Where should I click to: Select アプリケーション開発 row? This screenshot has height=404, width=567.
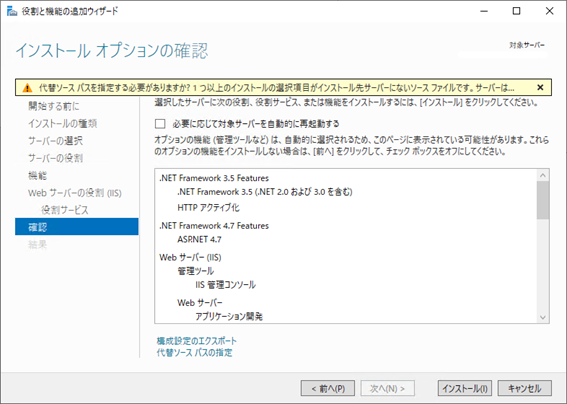click(x=229, y=316)
